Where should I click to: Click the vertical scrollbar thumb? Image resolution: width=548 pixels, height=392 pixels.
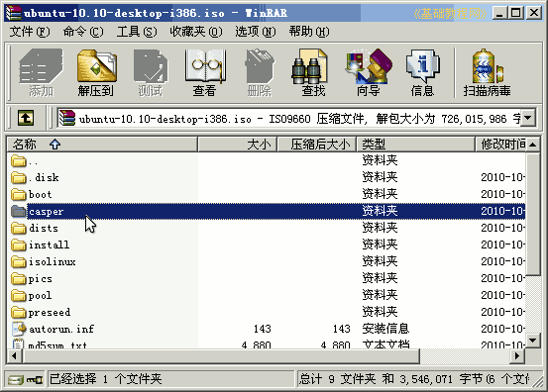click(533, 214)
